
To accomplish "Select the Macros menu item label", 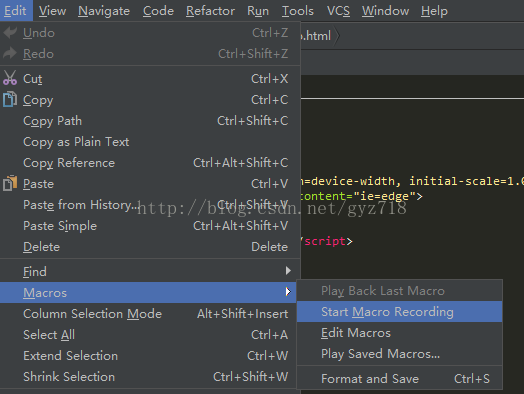I will [45, 293].
